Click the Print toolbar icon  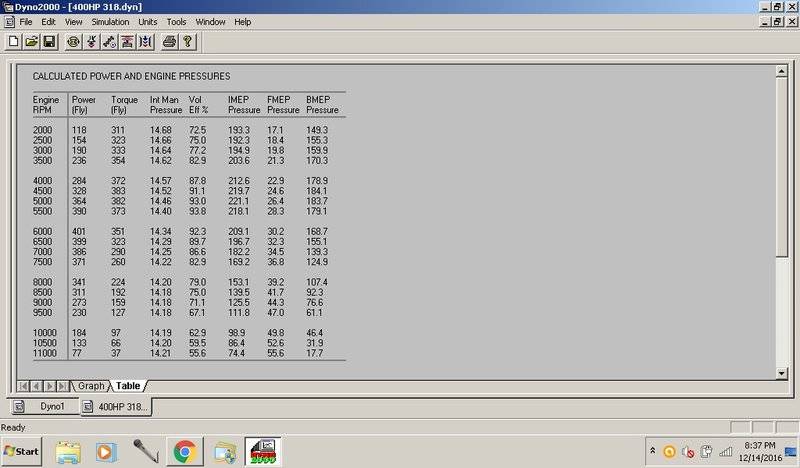click(169, 42)
